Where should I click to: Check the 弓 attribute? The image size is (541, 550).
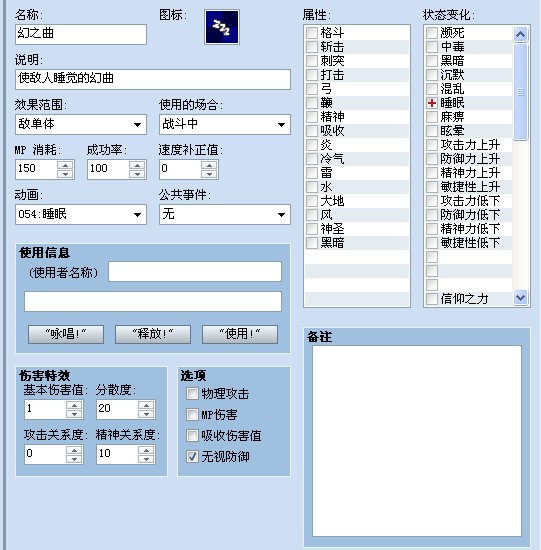pyautogui.click(x=312, y=89)
